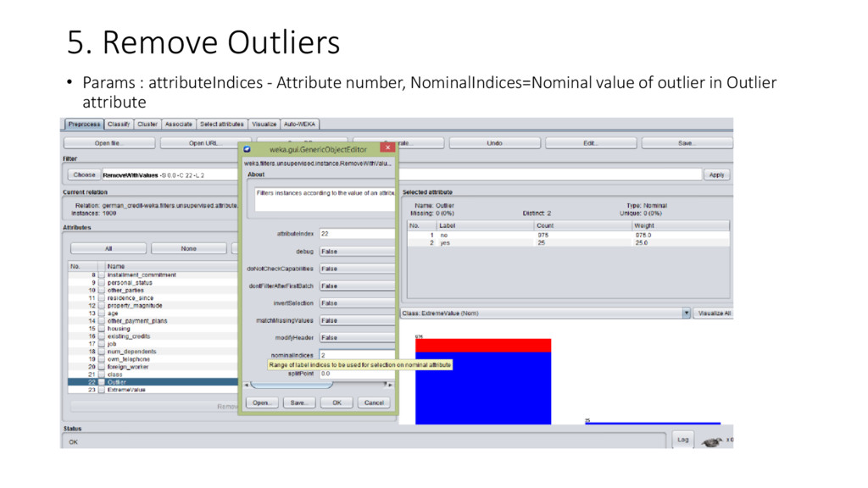Image resolution: width=868 pixels, height=488 pixels.
Task: Click the large blue histogram bar
Action: pos(483,388)
